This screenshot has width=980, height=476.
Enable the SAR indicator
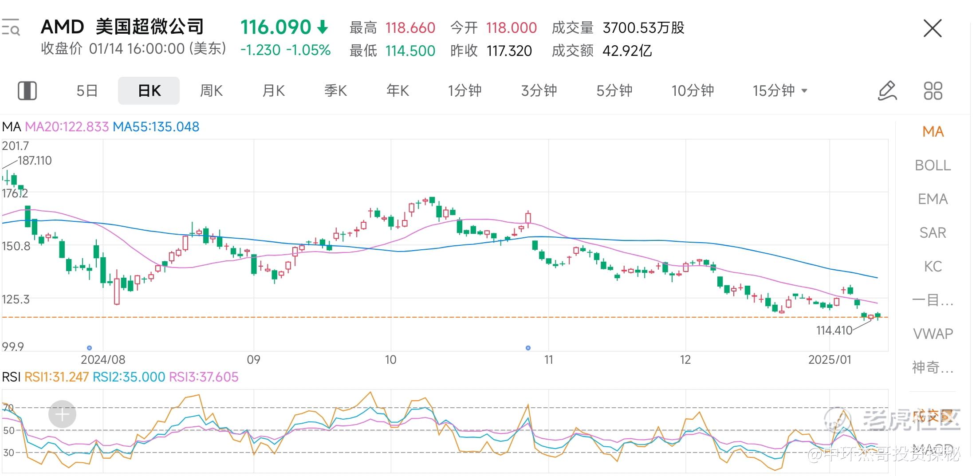click(933, 233)
